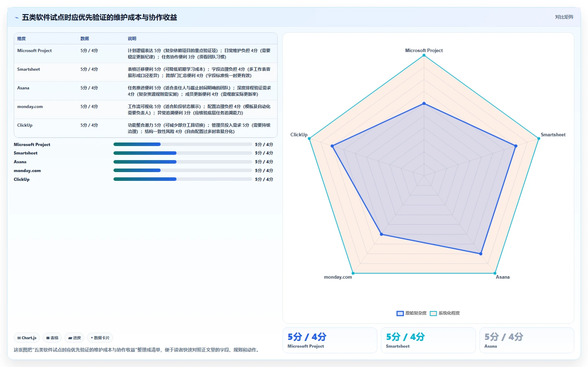The height and width of the screenshot is (367, 588).
Task: Click the cyan outer point at the monday.com vertex
Action: click(x=353, y=273)
